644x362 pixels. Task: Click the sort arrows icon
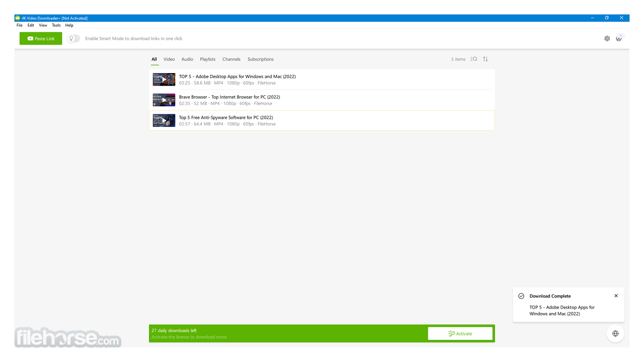(485, 59)
